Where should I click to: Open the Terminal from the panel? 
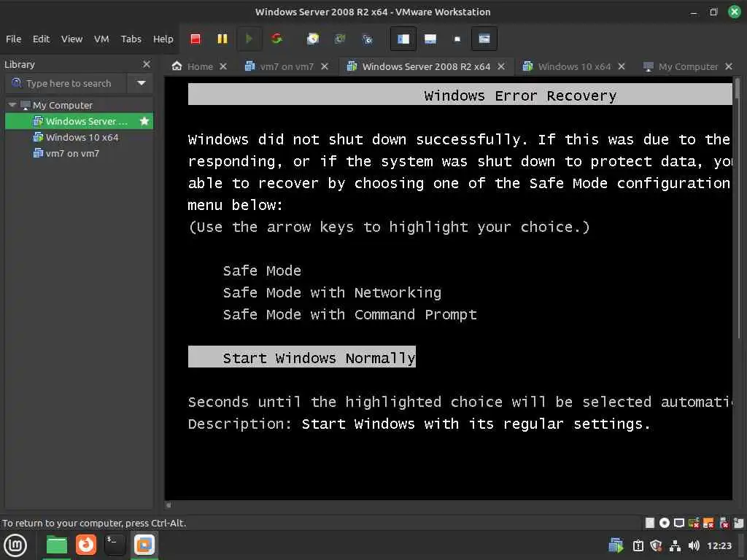(115, 545)
